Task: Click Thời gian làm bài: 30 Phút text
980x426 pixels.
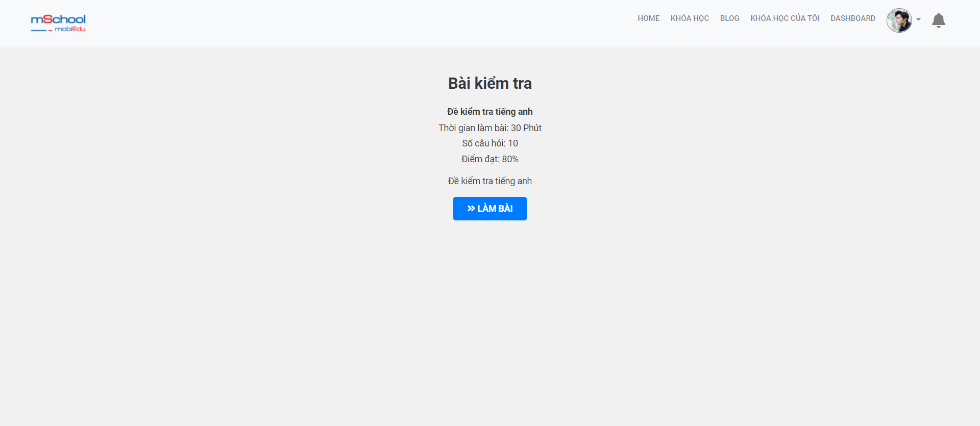Action: pyautogui.click(x=490, y=128)
